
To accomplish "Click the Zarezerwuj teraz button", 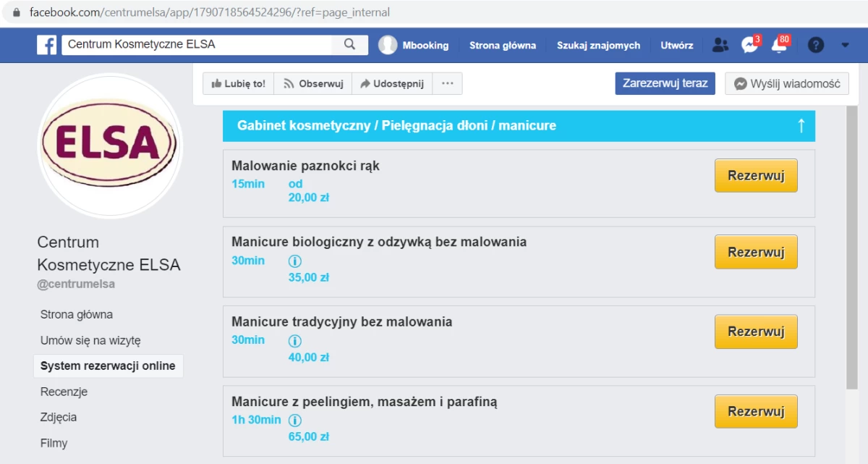I will (665, 83).
